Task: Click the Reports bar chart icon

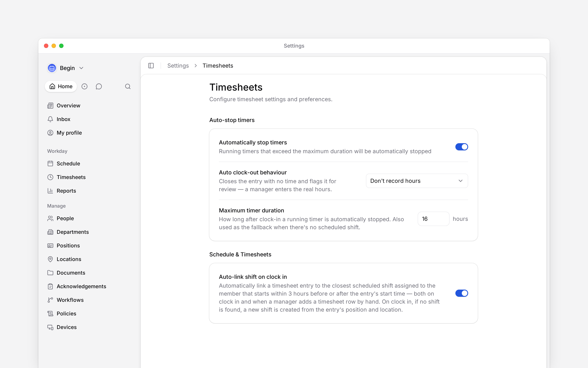Action: 50,191
